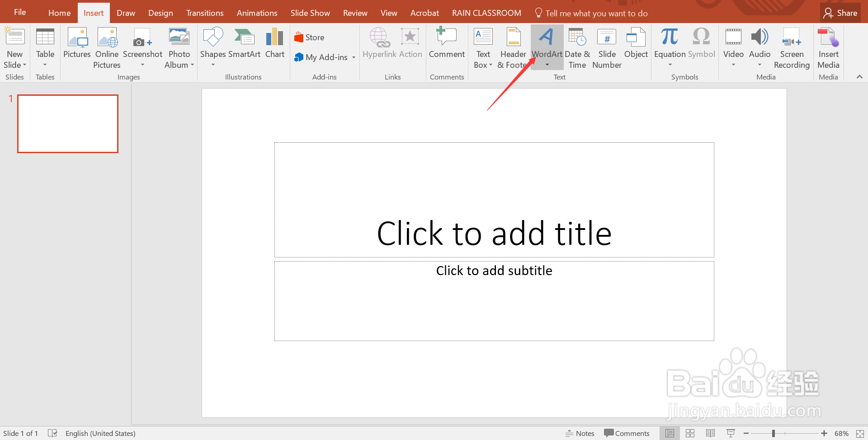Expand the Shapes dropdown arrow

pyautogui.click(x=213, y=65)
